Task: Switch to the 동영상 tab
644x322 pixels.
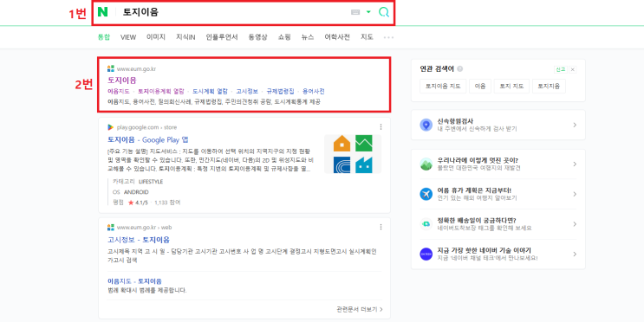Action: pyautogui.click(x=257, y=37)
